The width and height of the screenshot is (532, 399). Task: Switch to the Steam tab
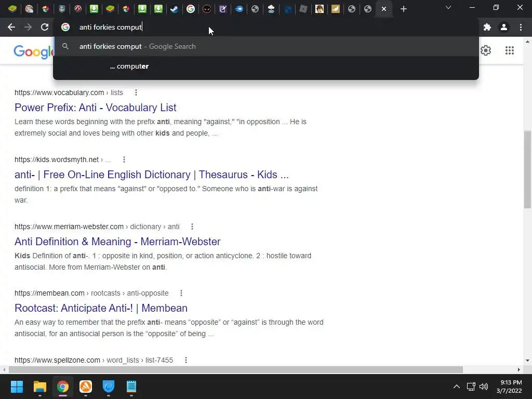pos(175,9)
